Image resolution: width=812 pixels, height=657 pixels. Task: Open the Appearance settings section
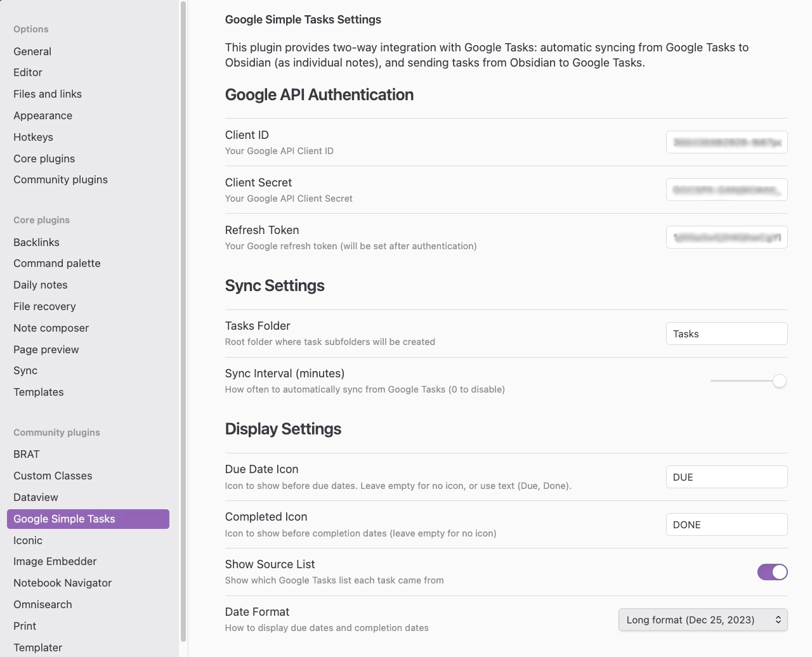[43, 115]
